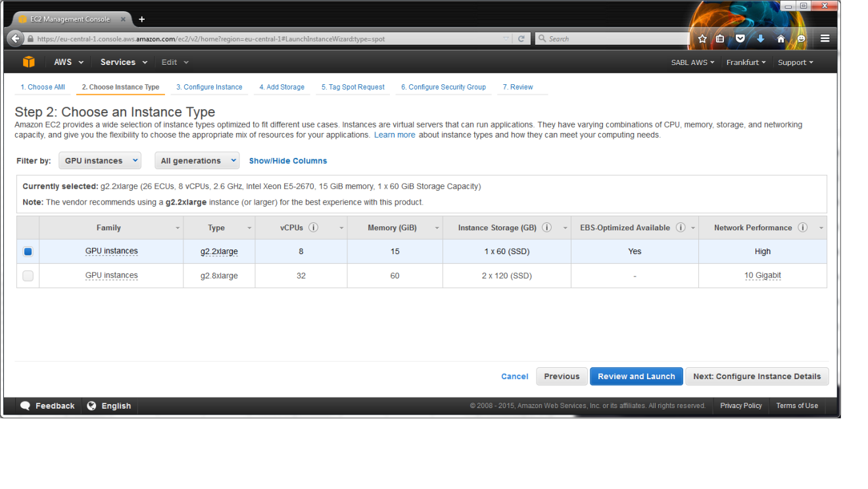The width and height of the screenshot is (868, 489).
Task: Click the Feedback speech bubble icon
Action: pos(25,405)
